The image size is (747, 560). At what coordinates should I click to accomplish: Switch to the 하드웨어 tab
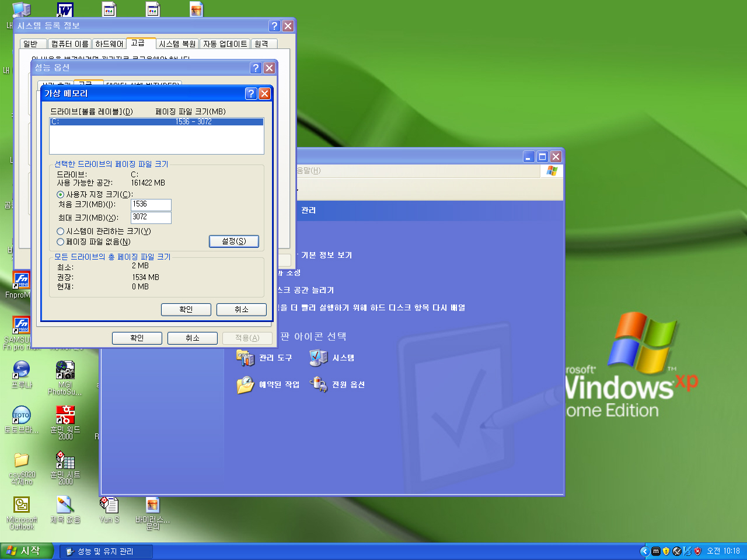(x=110, y=44)
